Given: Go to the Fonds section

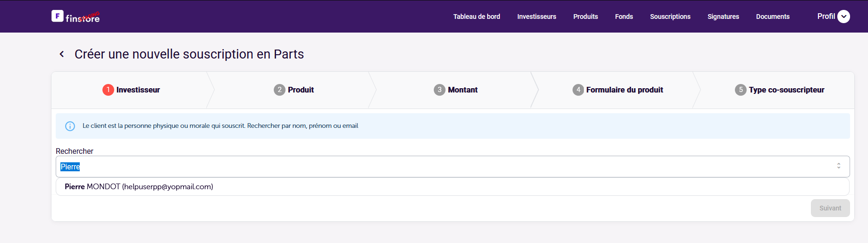Looking at the screenshot, I should click(x=624, y=17).
